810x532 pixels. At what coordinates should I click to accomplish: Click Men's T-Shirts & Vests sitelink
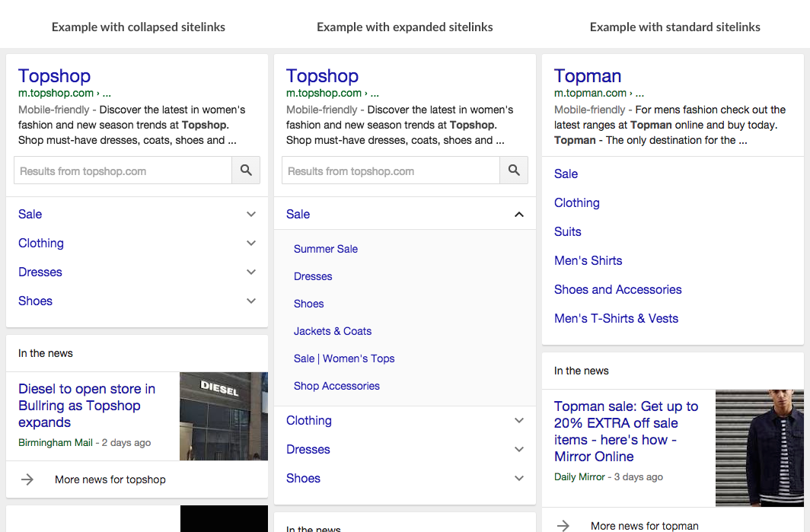point(616,319)
